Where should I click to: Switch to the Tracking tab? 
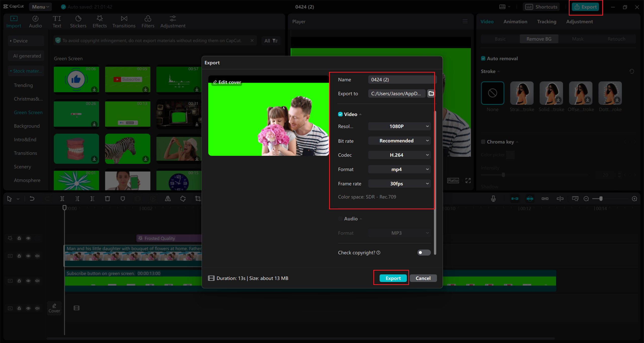546,21
